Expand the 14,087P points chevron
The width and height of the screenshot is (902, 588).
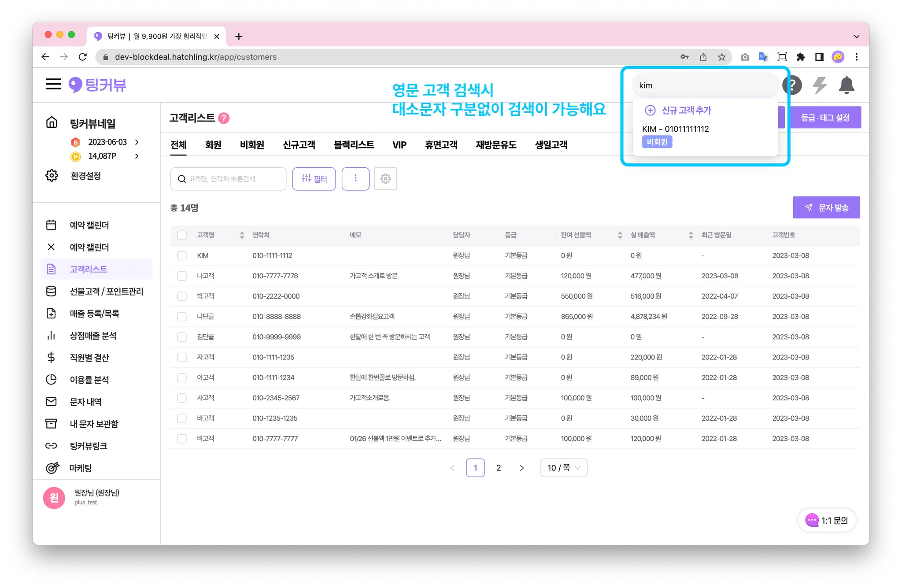click(137, 156)
